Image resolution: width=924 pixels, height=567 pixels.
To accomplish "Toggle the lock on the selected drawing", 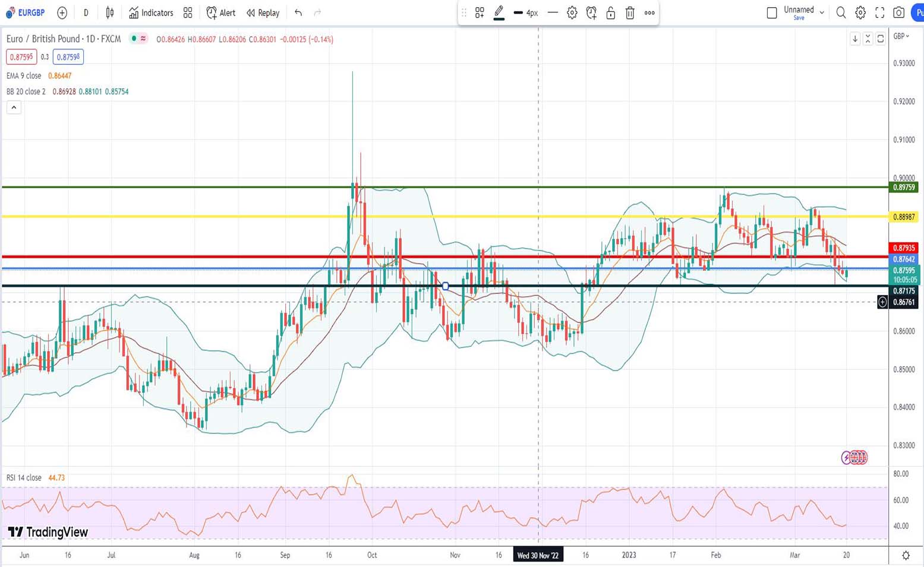I will [610, 12].
